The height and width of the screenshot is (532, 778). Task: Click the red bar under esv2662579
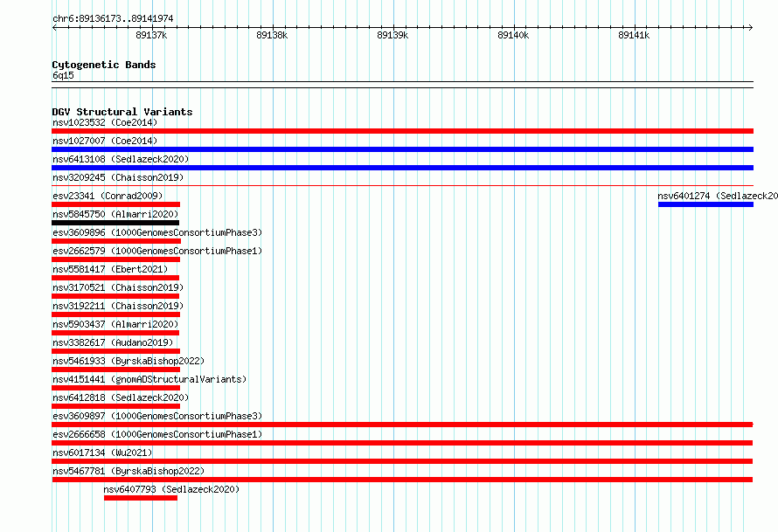[x=115, y=259]
